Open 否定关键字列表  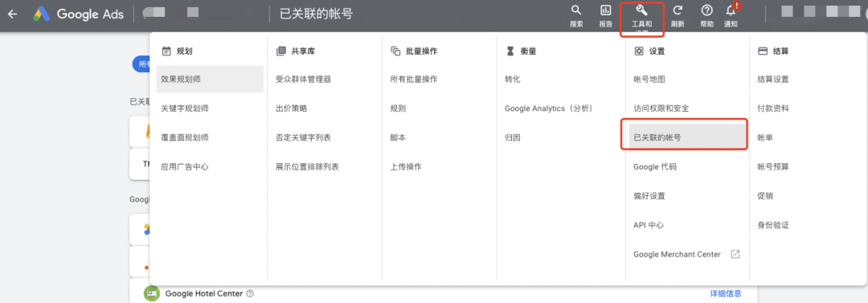pyautogui.click(x=303, y=137)
